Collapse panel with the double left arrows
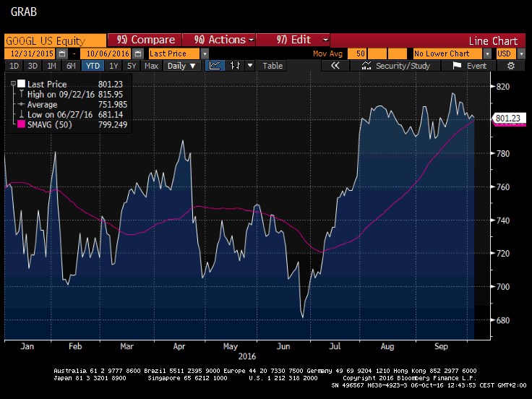Screen dimensions: 532x399 point(335,66)
